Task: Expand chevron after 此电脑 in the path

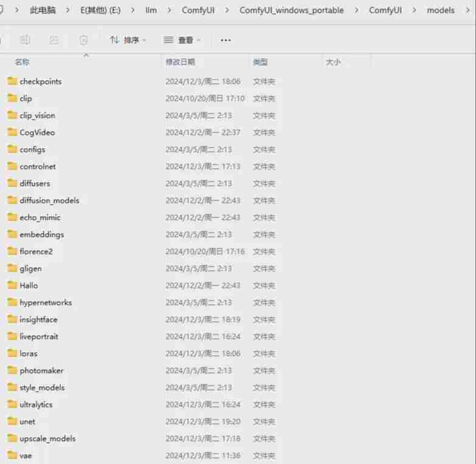Action: 67,10
